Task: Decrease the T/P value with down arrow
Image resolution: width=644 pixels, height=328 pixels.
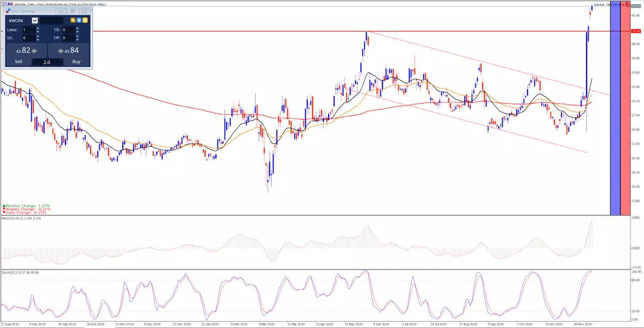Action: click(x=77, y=39)
